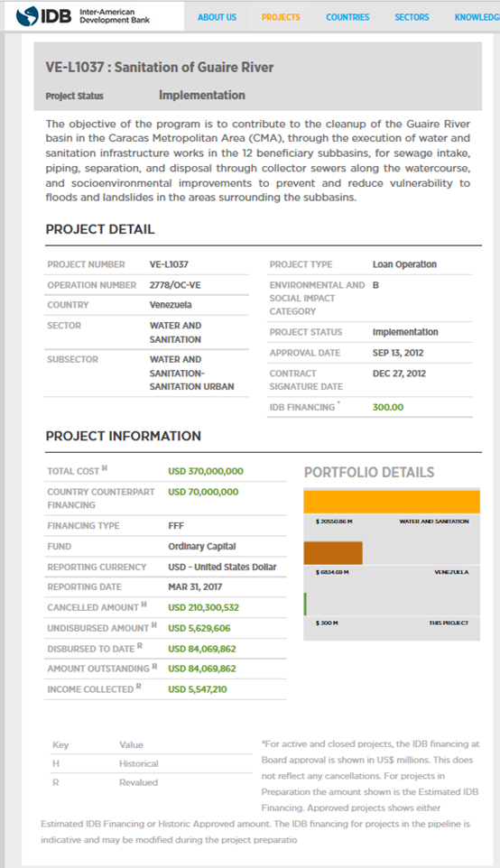Open the Knowledge menu item

[477, 17]
